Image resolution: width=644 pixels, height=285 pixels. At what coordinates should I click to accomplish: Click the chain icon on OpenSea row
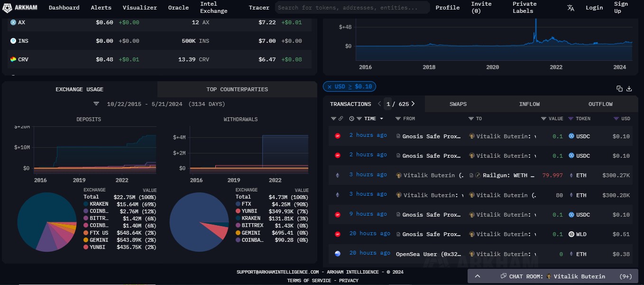click(x=338, y=254)
